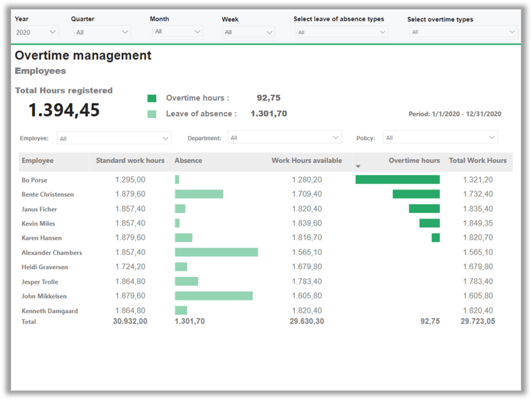The image size is (532, 400).
Task: Select Jesper Trolle's absence bar
Action: 187,281
